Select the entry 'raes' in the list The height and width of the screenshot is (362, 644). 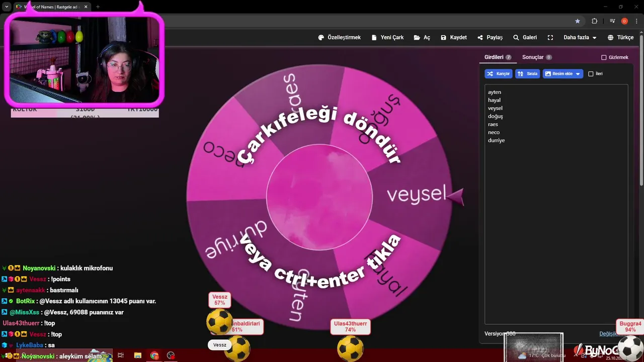pyautogui.click(x=493, y=124)
